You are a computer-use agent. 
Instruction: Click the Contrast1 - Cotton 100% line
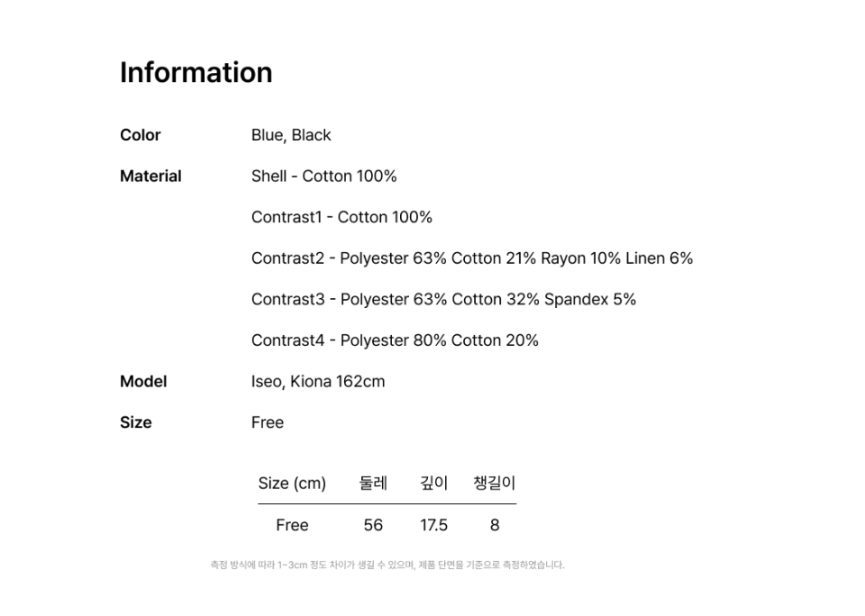341,217
